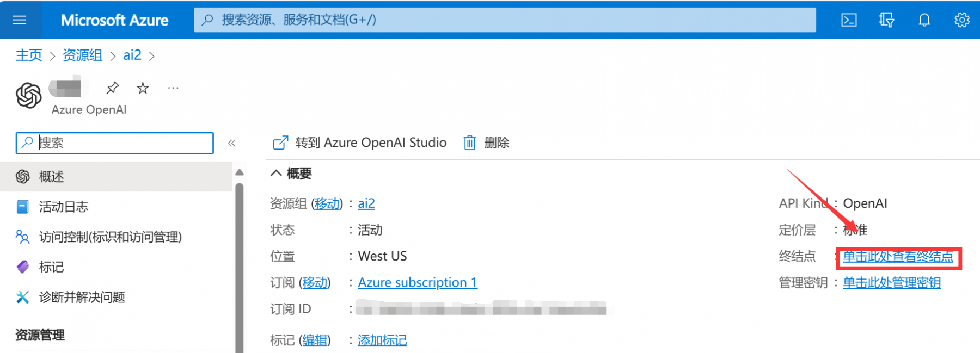Open Cloud Shell from the header
Screen dimensions: 980x353
pyautogui.click(x=849, y=20)
